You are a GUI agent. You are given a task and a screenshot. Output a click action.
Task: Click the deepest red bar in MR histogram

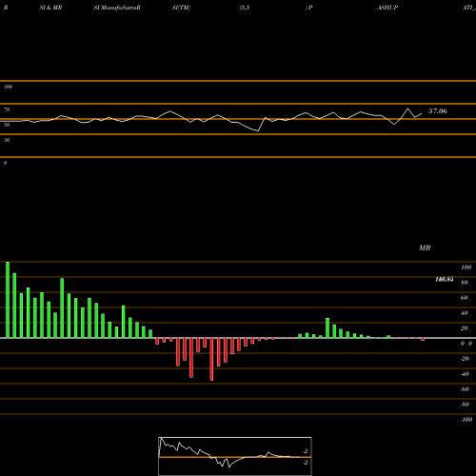[x=211, y=359]
